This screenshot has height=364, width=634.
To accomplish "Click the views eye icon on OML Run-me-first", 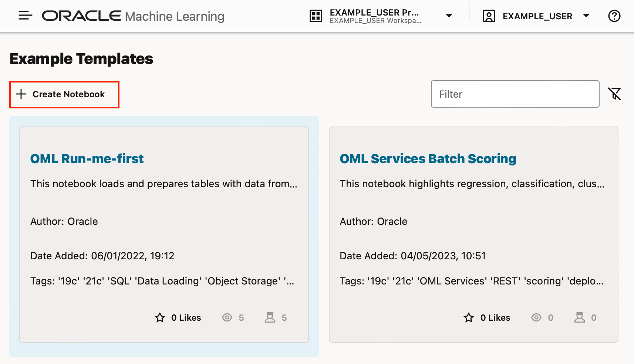I will coord(227,317).
